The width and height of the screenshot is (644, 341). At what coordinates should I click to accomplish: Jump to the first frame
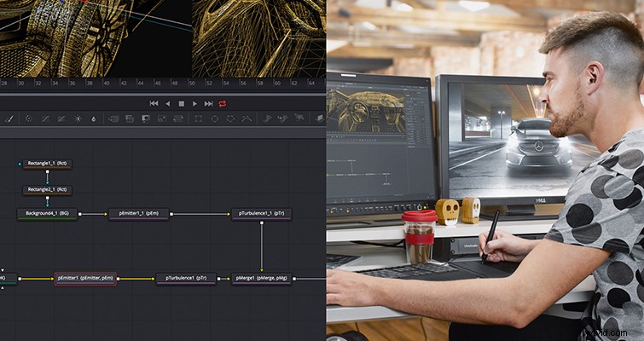(154, 104)
